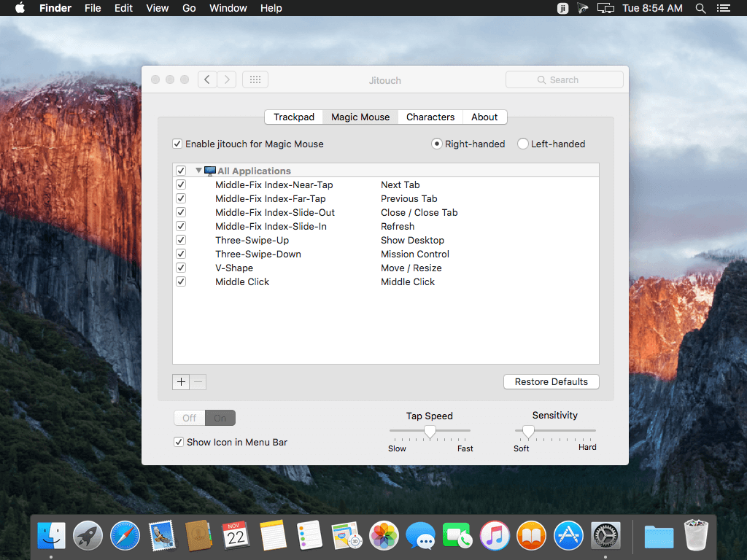Select the Right-handed radio button
The height and width of the screenshot is (560, 747).
[436, 144]
